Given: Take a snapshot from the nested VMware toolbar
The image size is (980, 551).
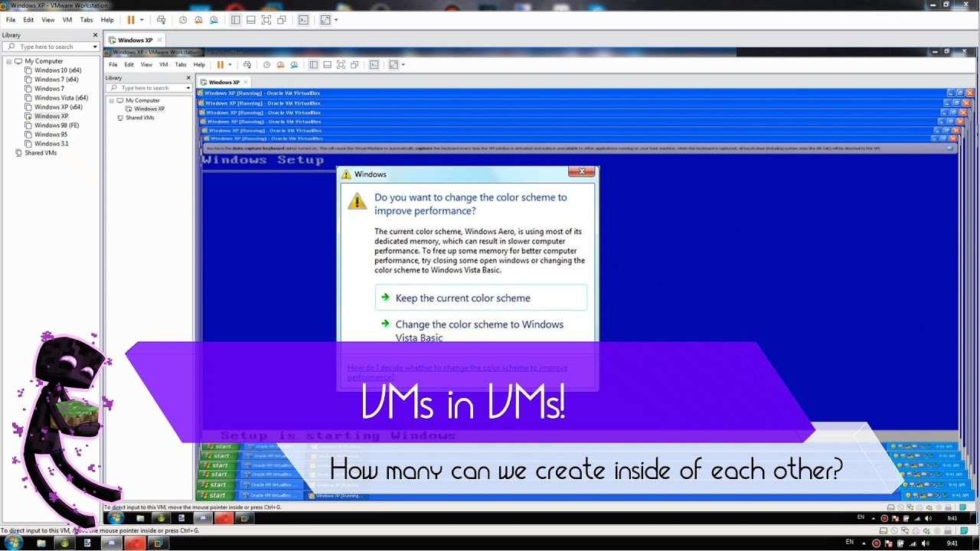Looking at the screenshot, I should click(266, 65).
